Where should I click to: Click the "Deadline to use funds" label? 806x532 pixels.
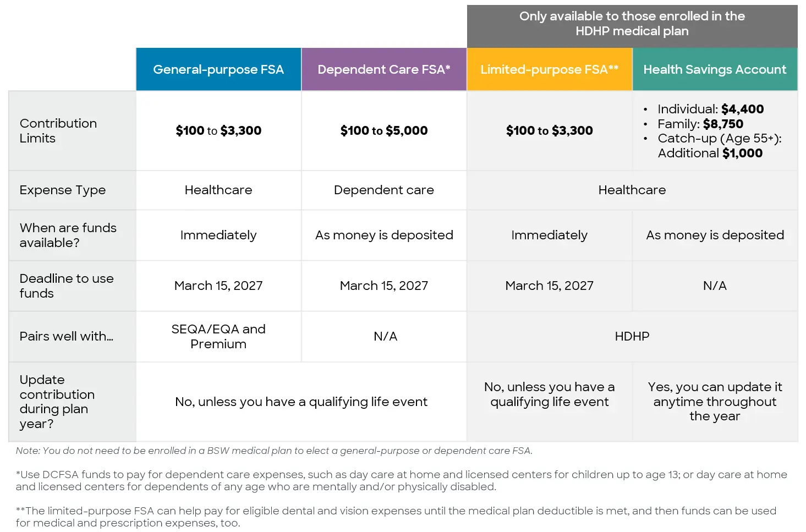[x=67, y=286]
